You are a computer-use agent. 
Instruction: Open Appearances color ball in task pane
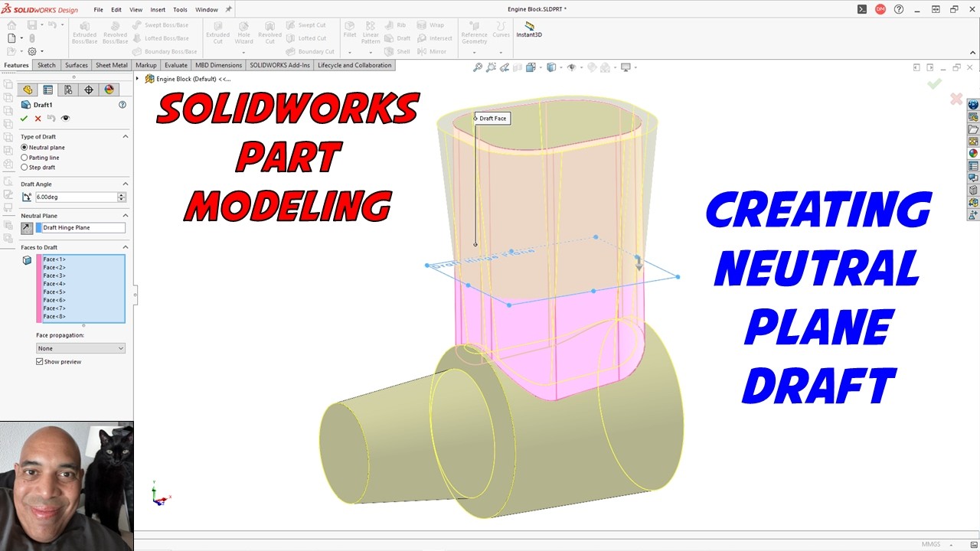973,154
